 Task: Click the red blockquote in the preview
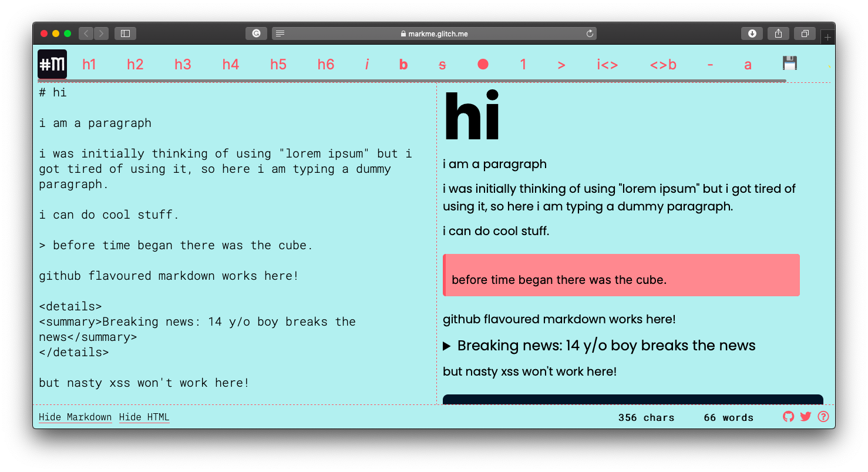[x=621, y=275]
